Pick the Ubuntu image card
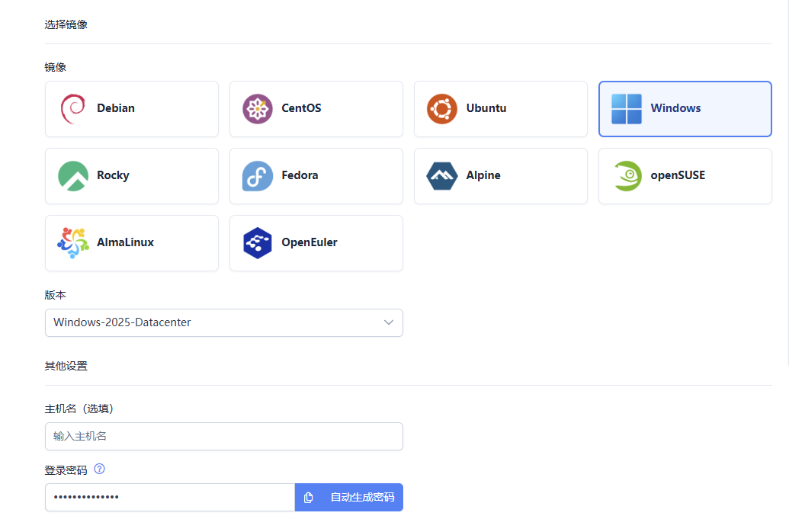 pos(501,109)
